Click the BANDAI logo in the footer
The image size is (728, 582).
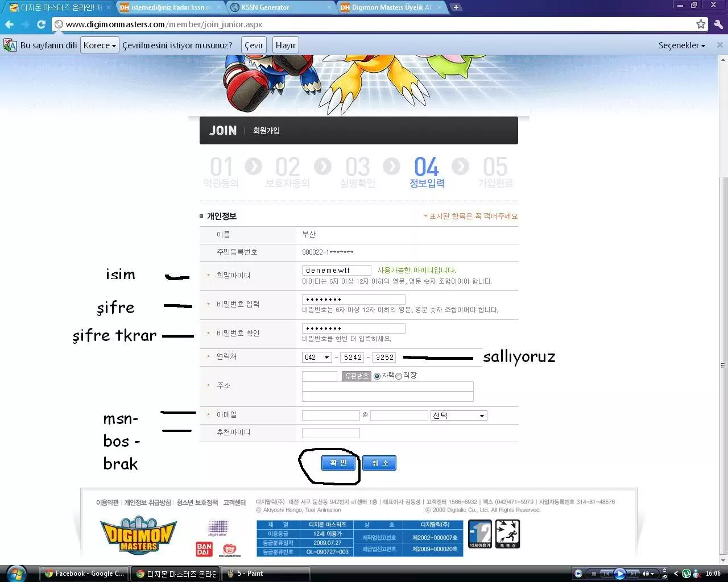point(204,549)
